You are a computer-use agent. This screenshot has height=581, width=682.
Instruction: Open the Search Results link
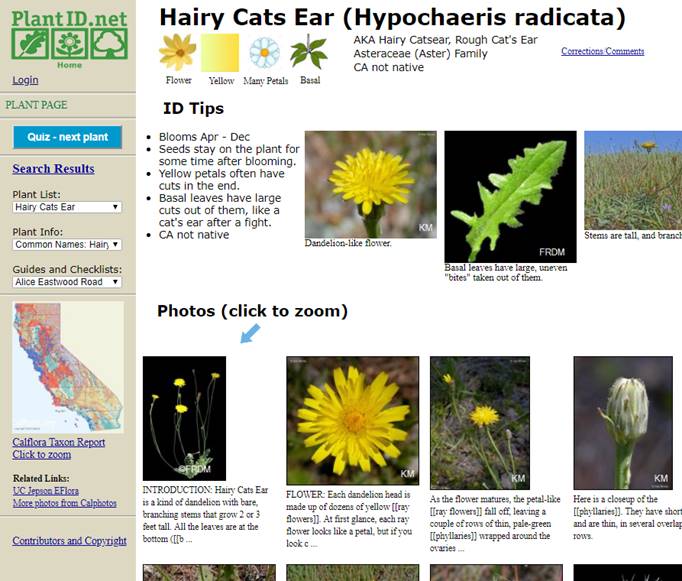coord(53,169)
